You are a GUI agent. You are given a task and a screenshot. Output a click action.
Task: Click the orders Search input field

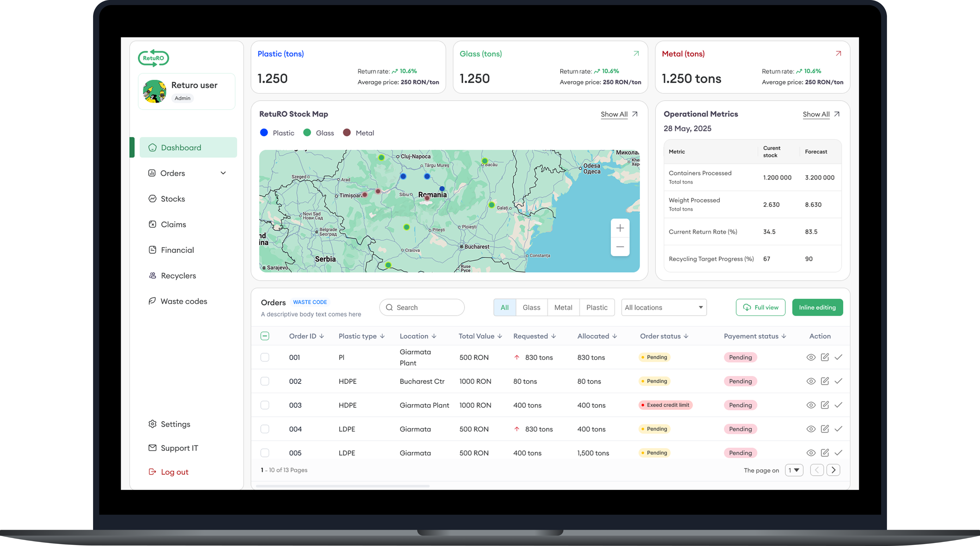(422, 307)
